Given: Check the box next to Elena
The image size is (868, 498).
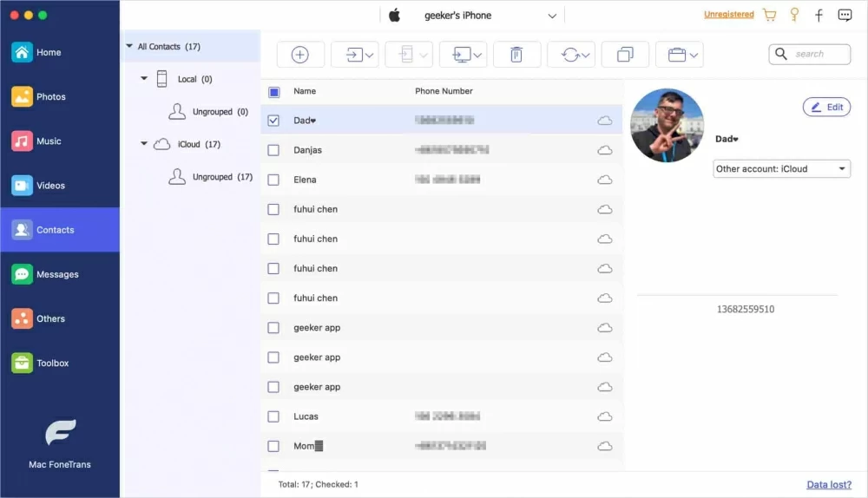Looking at the screenshot, I should tap(273, 180).
